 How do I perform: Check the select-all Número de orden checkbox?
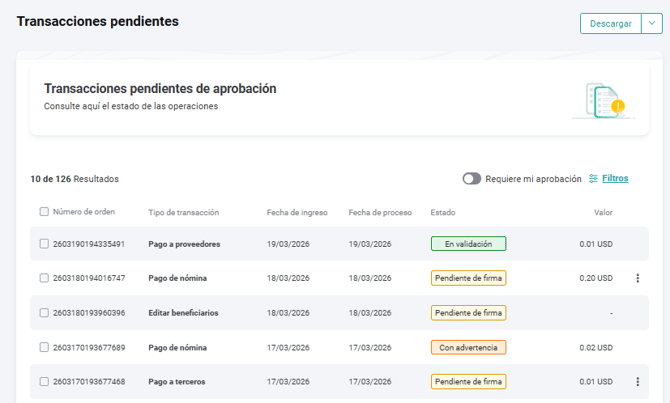tap(44, 212)
